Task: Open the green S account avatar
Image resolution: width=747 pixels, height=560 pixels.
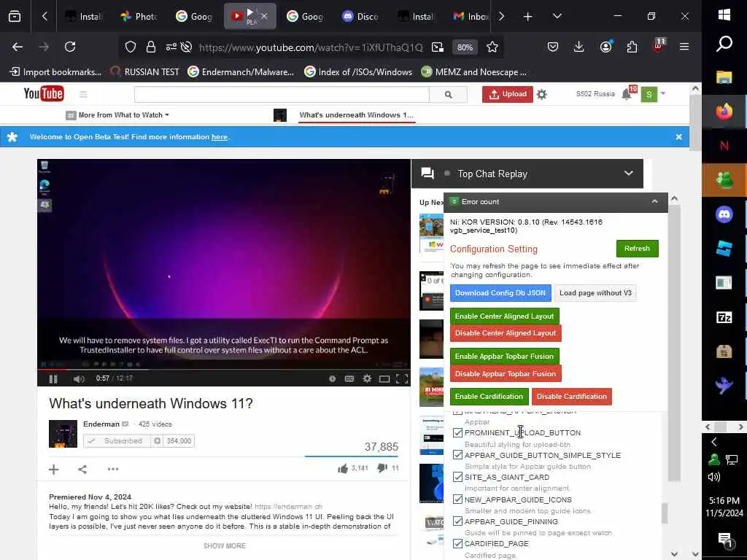Action: (x=649, y=94)
